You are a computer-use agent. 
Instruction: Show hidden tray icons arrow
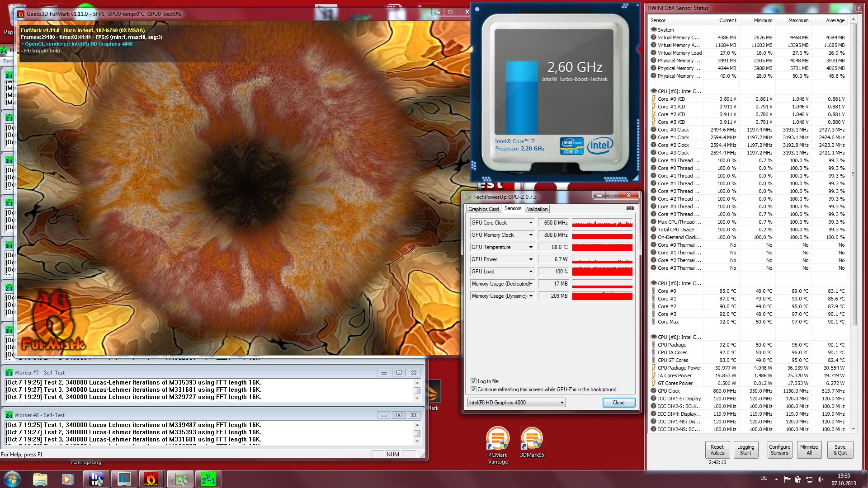pos(776,479)
